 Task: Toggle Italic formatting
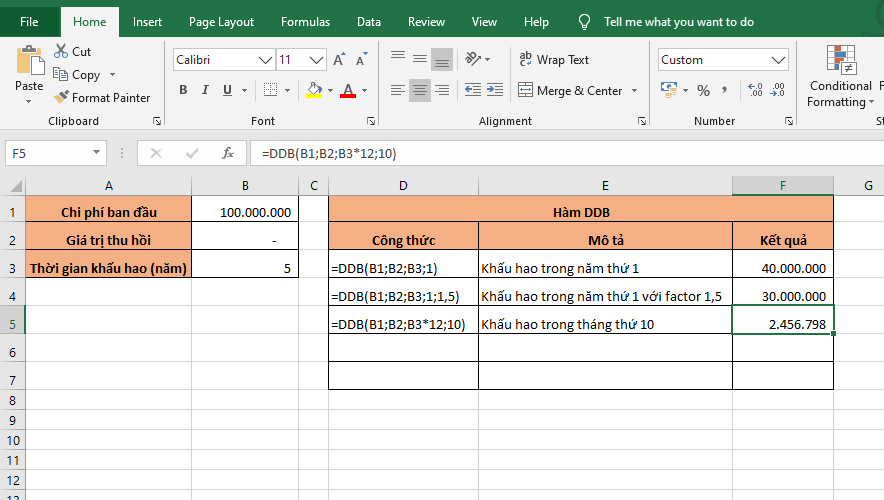[x=206, y=91]
